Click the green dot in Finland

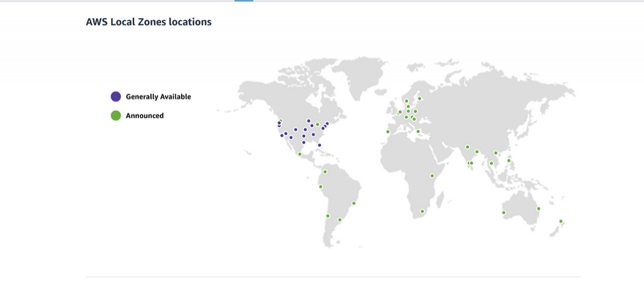pos(419,98)
